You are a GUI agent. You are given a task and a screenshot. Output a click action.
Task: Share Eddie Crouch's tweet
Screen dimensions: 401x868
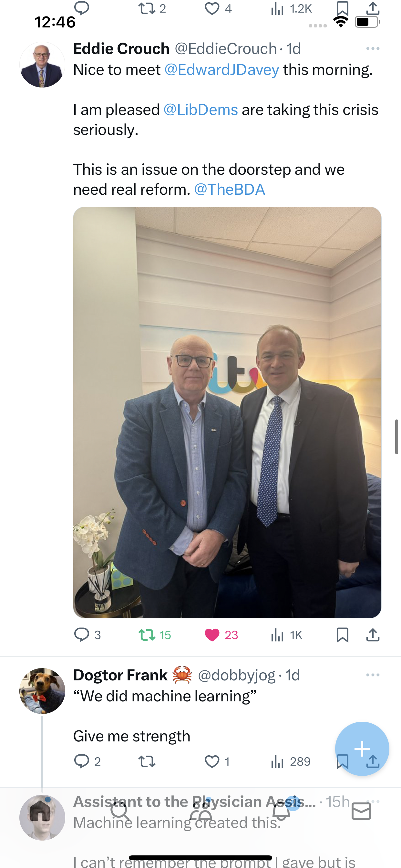373,635
